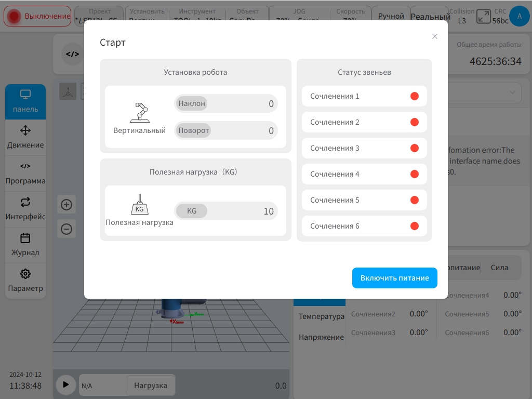Click the code </> round icon
The image size is (532, 399).
click(x=72, y=54)
